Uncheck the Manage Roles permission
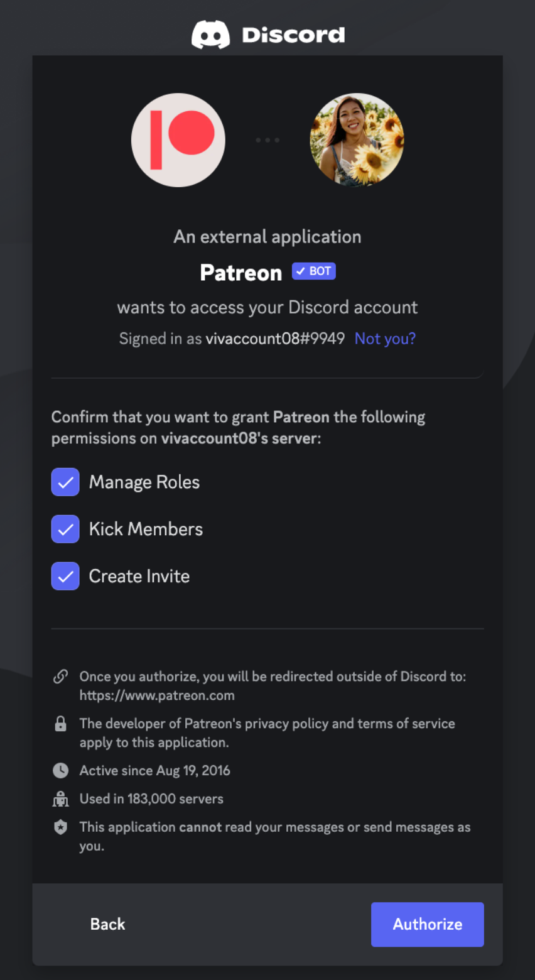 point(65,482)
